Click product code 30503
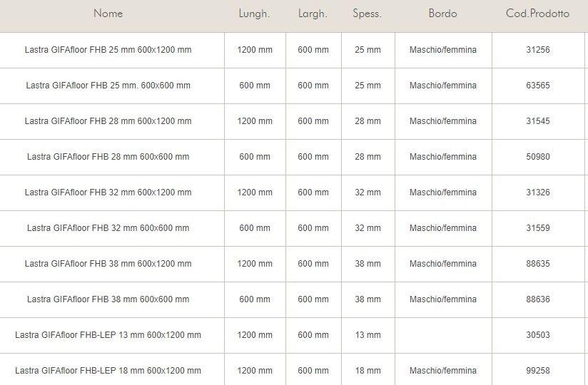Image resolution: width=588 pixels, height=385 pixels. [537, 335]
